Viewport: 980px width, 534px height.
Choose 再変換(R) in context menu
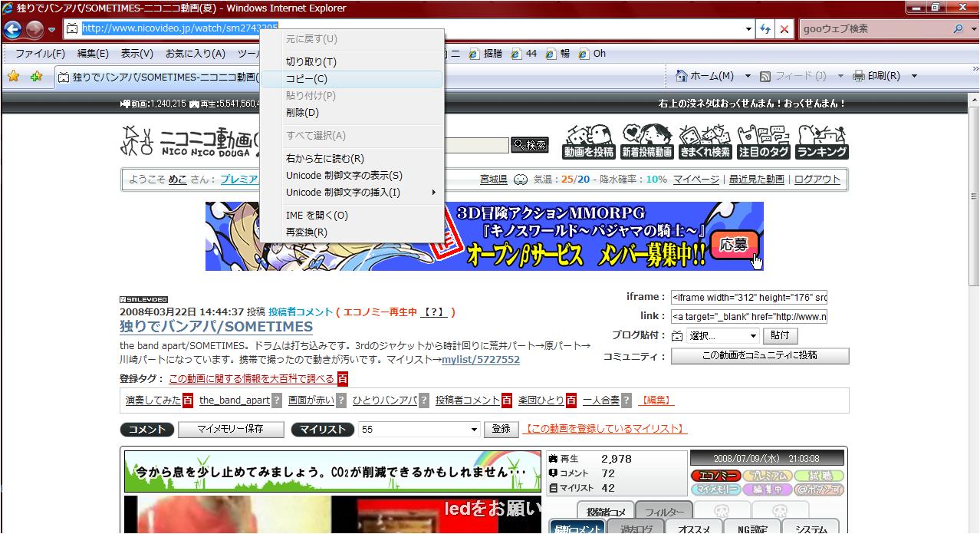click(x=352, y=232)
